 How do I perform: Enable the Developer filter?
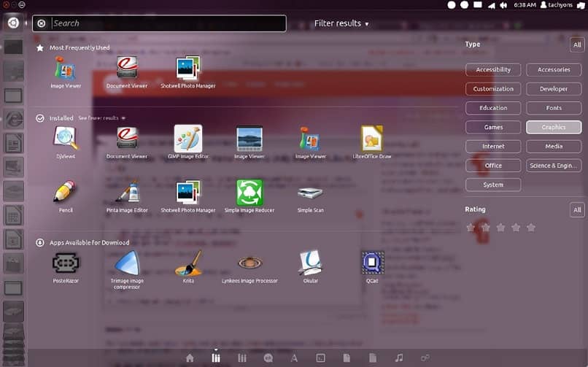pos(554,89)
